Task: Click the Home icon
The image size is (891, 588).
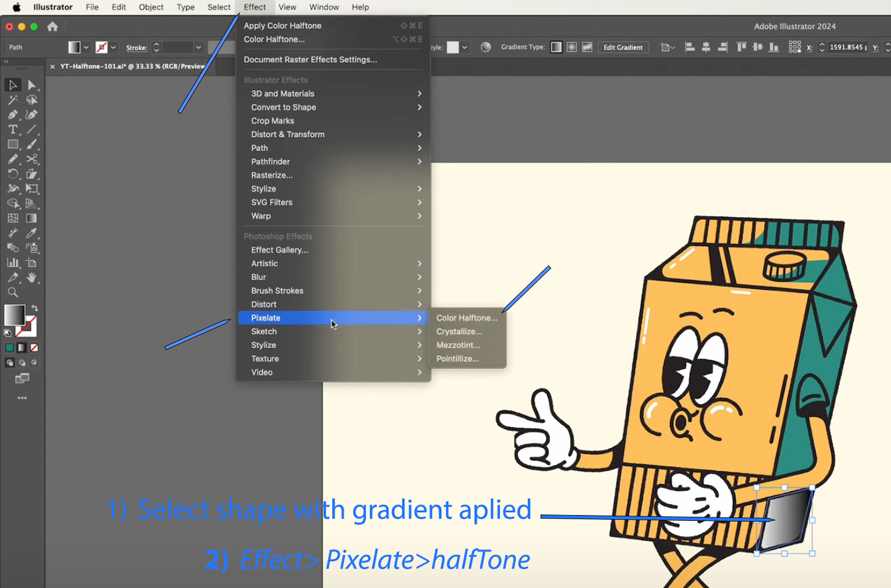Action: coord(53,26)
